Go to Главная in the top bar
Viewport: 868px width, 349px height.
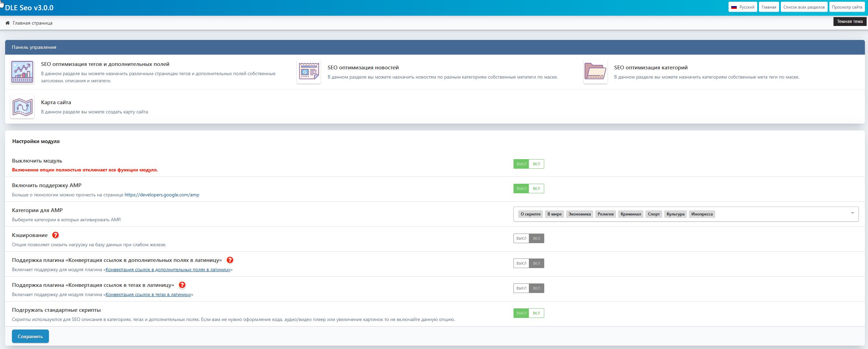pos(769,7)
